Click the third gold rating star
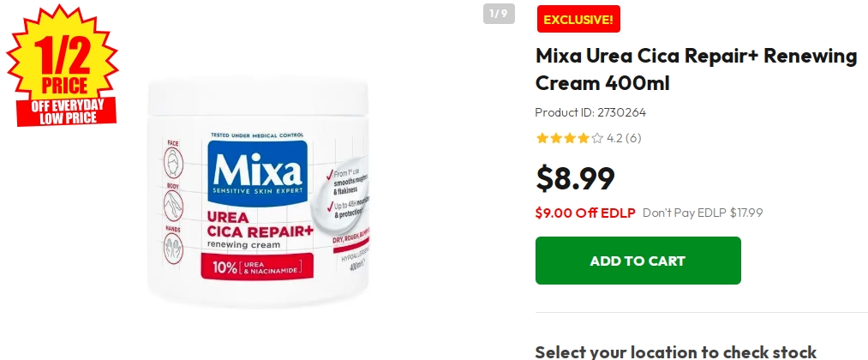This screenshot has height=360, width=868. tap(570, 139)
